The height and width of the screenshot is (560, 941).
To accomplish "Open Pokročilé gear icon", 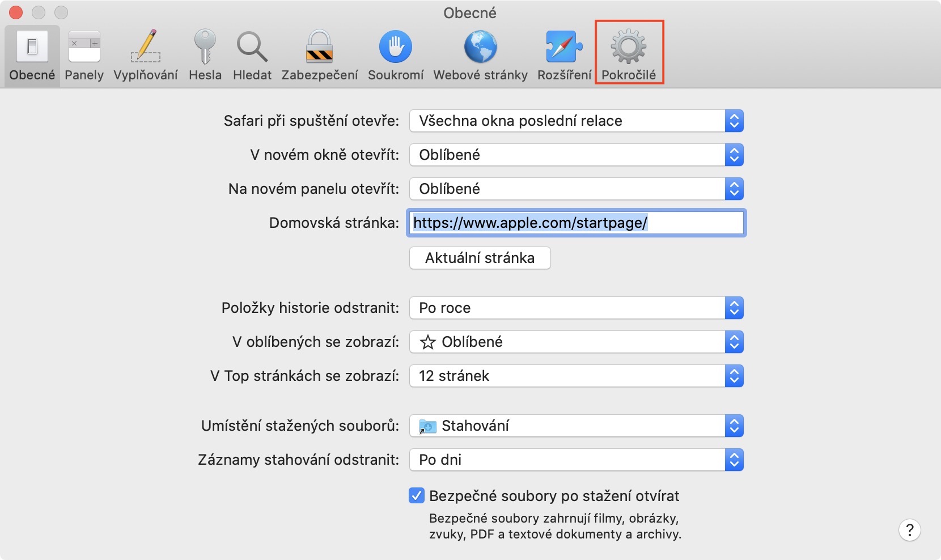I will [x=629, y=46].
